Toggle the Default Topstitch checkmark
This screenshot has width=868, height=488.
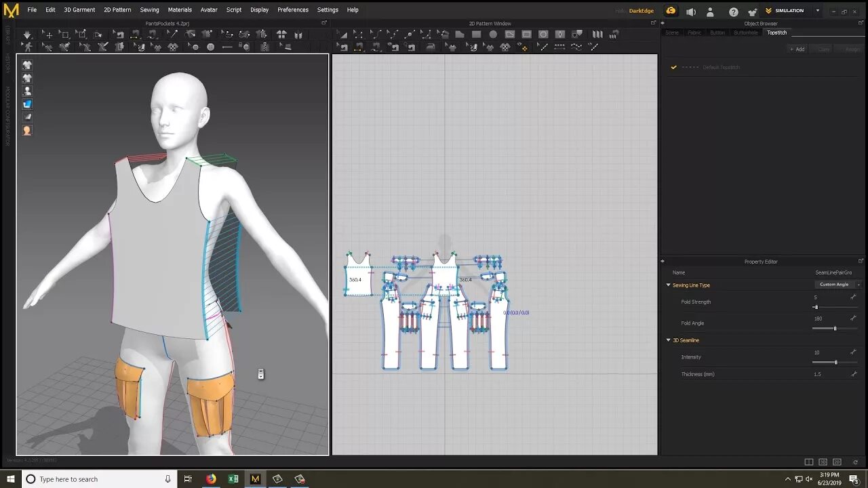673,67
